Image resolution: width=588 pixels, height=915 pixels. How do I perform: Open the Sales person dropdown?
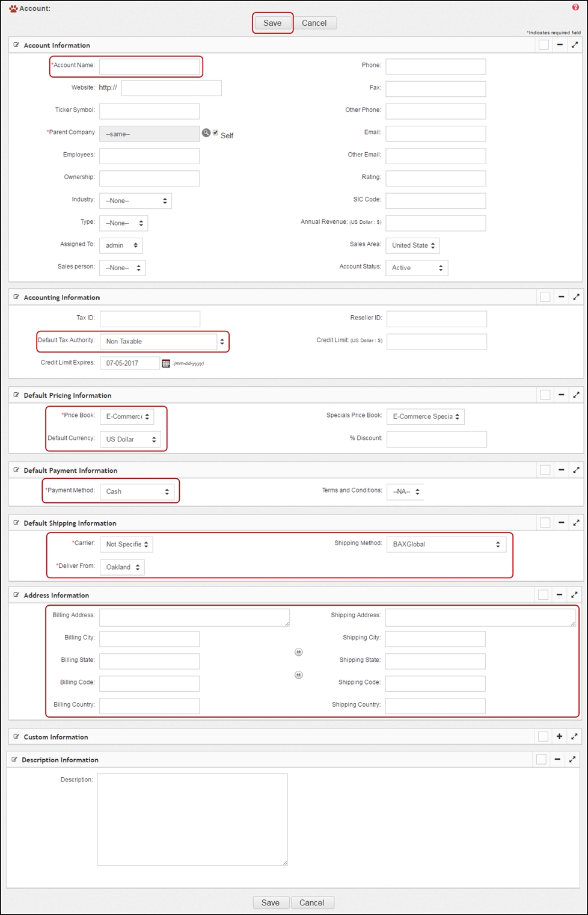[x=122, y=268]
